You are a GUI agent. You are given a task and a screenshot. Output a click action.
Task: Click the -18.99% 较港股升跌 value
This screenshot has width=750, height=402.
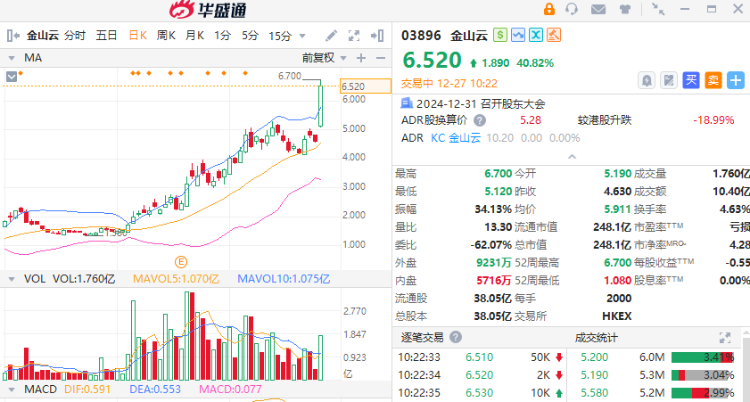713,120
